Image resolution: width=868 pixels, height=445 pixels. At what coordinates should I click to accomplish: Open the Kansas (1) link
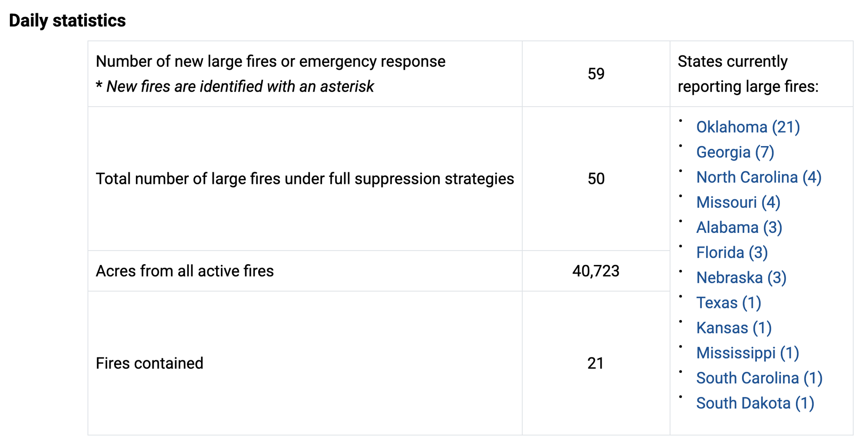click(734, 328)
